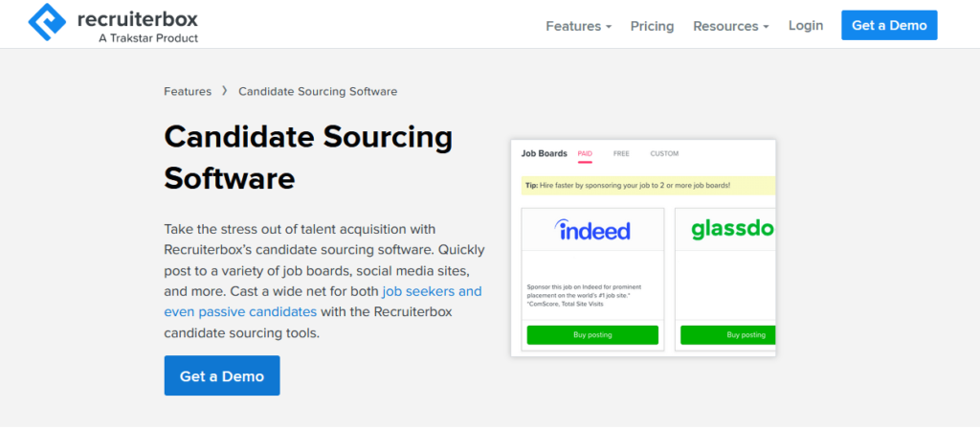Select Candidate Sourcing Software breadcrumb
Screen dimensions: 980x431
(318, 92)
